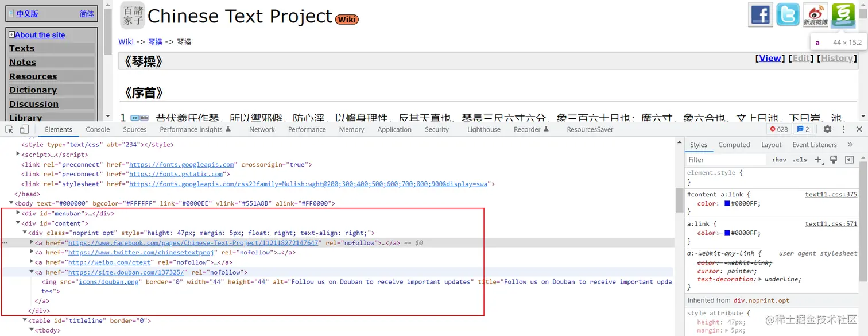
Task: Open the Facebook page icon
Action: pyautogui.click(x=761, y=14)
